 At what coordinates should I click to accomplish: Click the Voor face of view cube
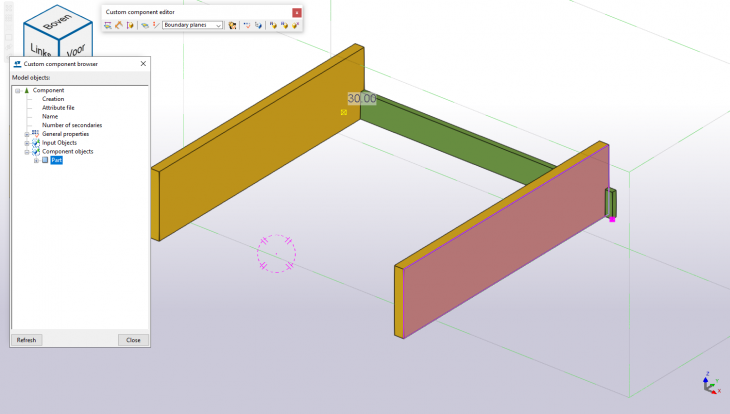point(76,49)
